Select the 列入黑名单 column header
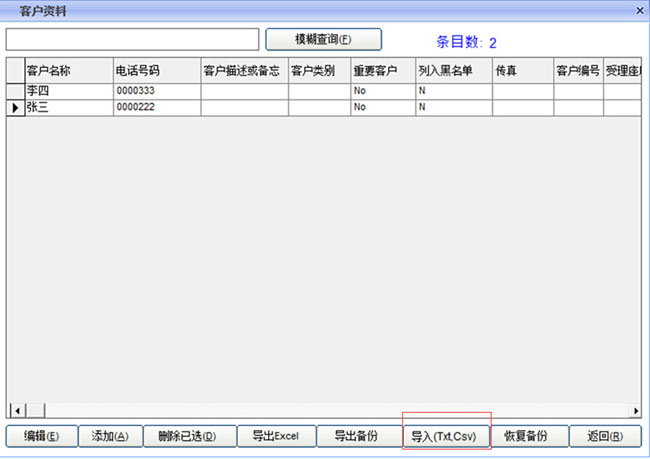Viewport: 650px width, 459px height. pos(453,71)
